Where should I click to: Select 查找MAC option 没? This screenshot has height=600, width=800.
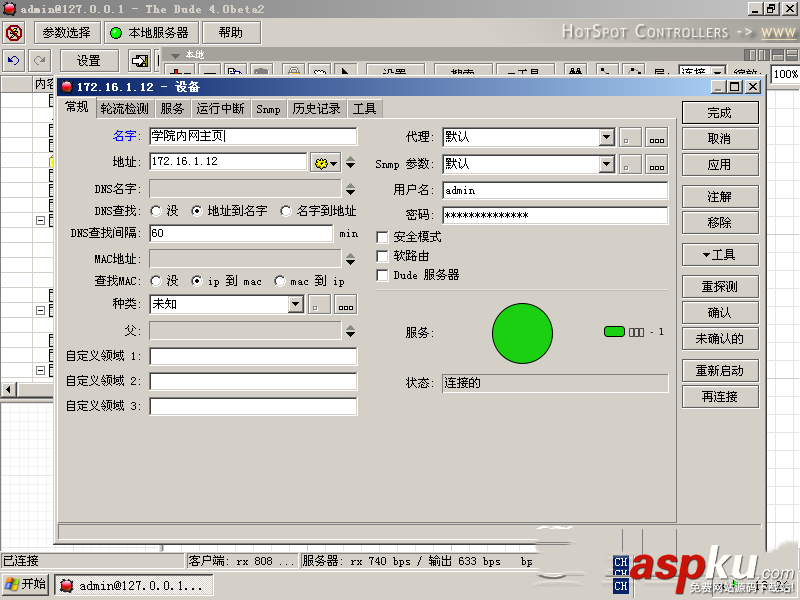156,281
